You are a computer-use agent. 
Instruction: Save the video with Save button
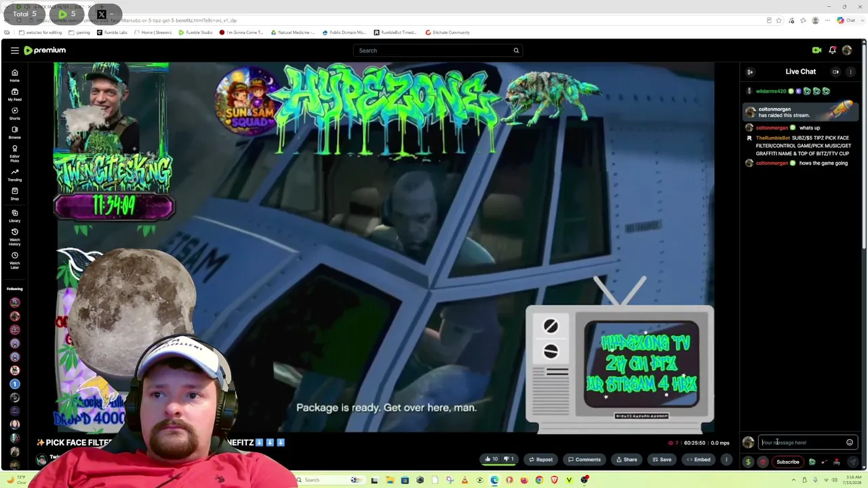coord(661,460)
